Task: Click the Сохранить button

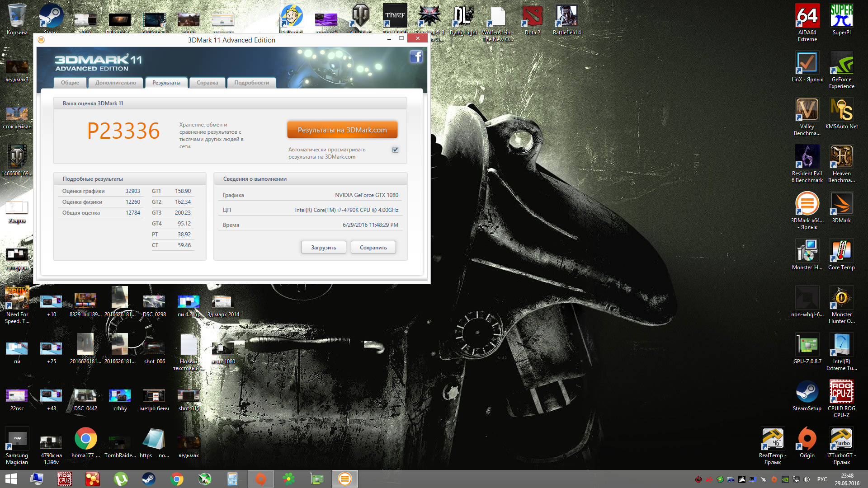Action: tap(373, 248)
